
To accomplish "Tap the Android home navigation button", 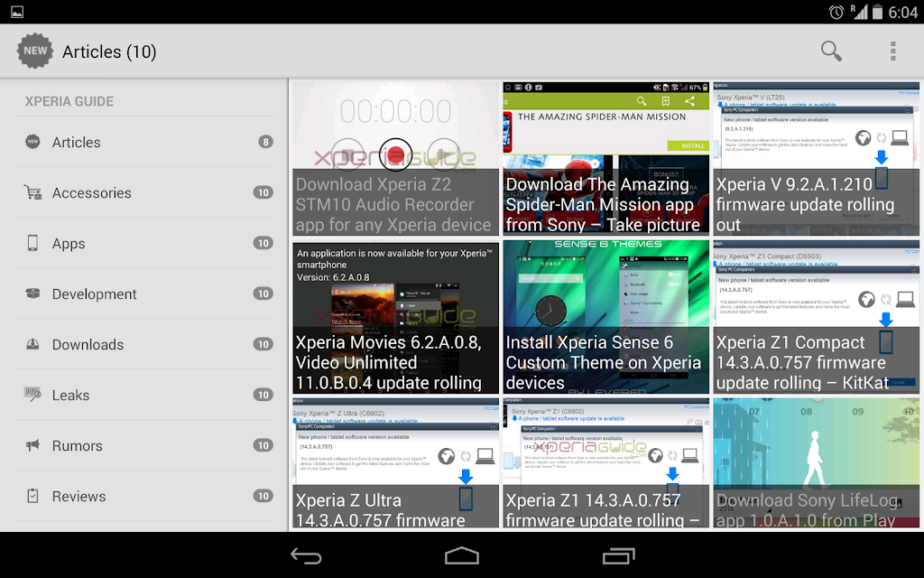I will click(461, 555).
